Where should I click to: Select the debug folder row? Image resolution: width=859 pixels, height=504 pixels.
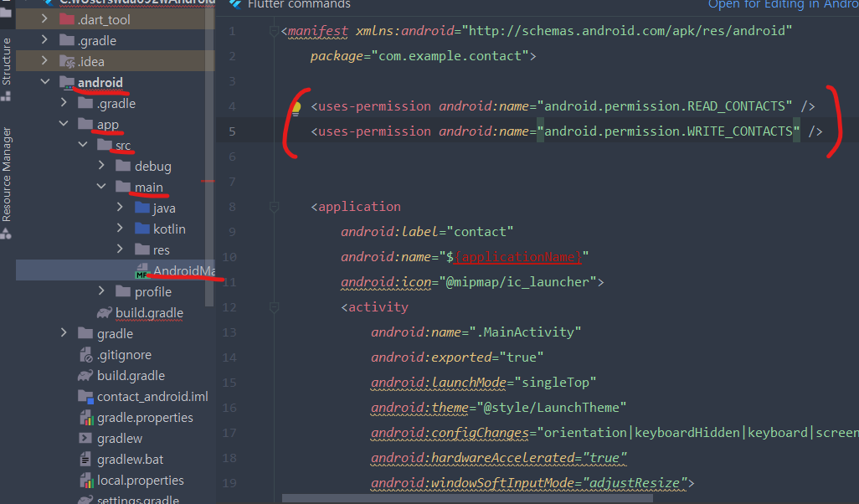(115, 166)
